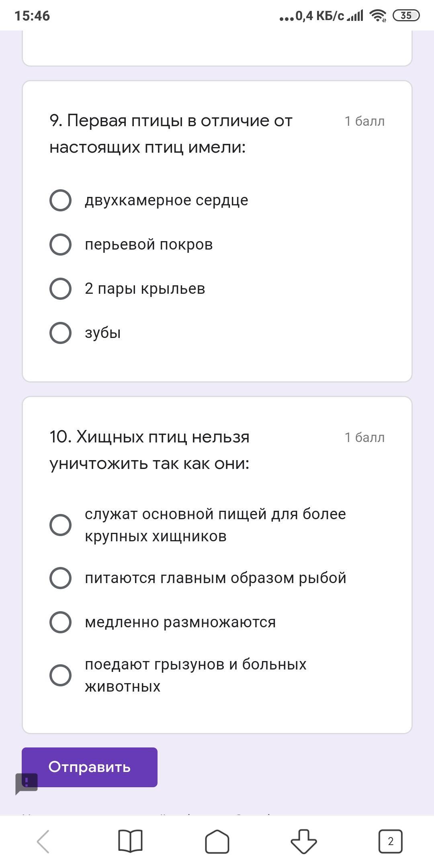Select the 'двухкамерное сердце' option

(x=61, y=200)
